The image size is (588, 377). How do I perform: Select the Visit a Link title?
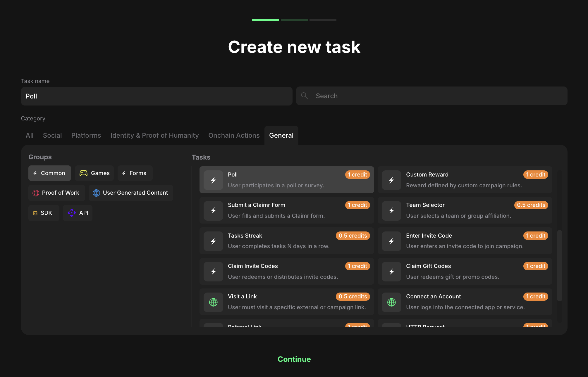[242, 296]
